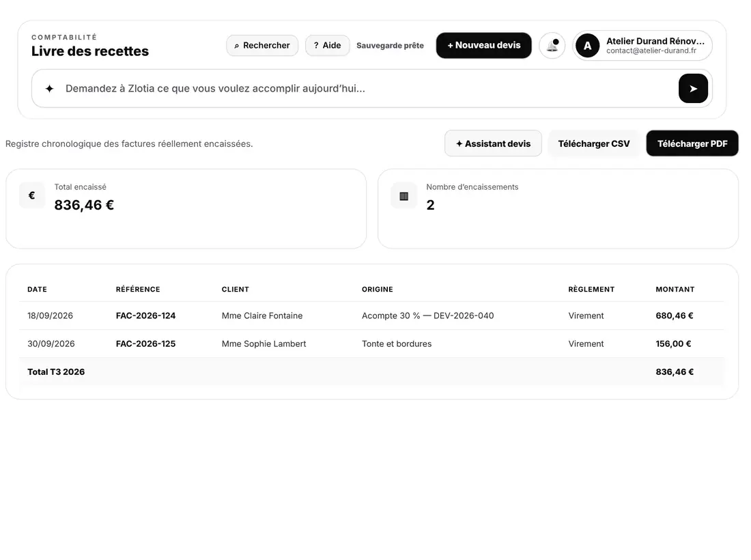Focus the Demandez à Zlotia input field
This screenshot has width=751, height=560.
pos(365,89)
